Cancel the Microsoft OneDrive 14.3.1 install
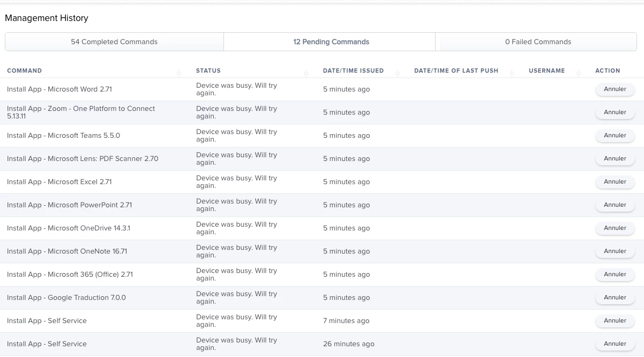 click(x=615, y=228)
